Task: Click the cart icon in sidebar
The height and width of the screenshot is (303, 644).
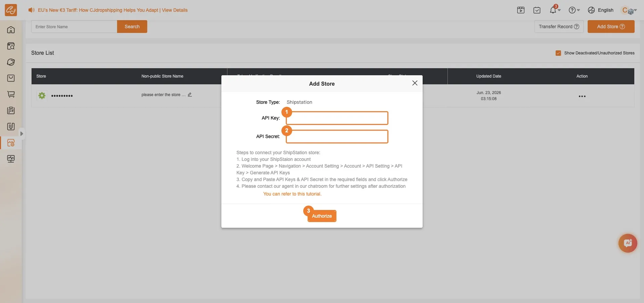Action: coord(11,94)
